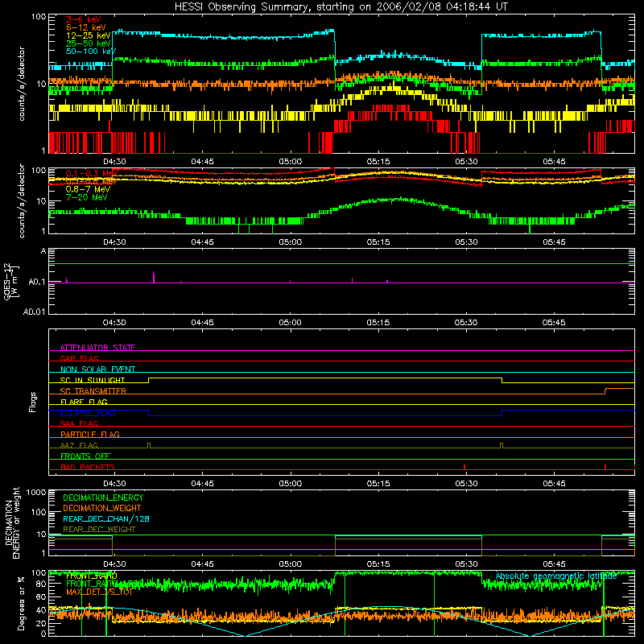The width and height of the screenshot is (644, 644).
Task: Click the 05:15 tick label under keV plot
Action: click(x=378, y=162)
